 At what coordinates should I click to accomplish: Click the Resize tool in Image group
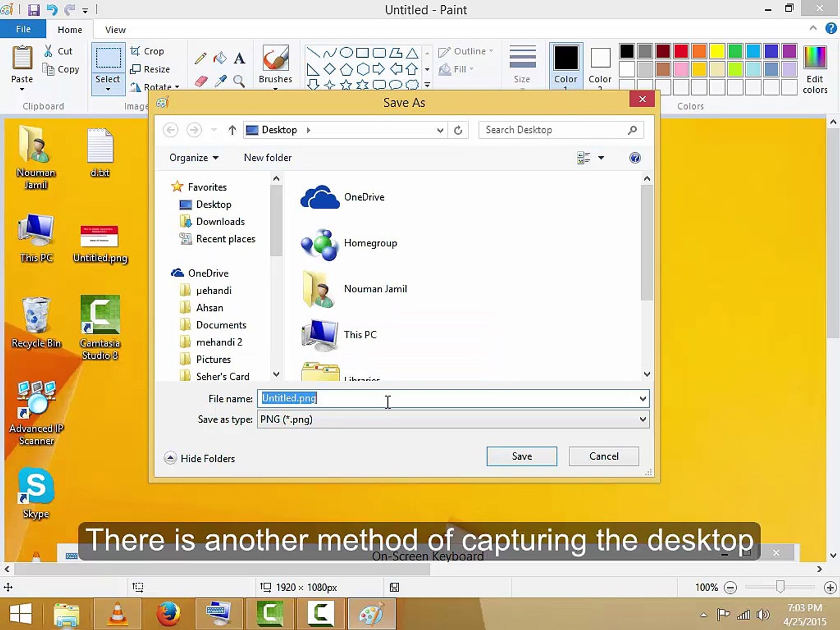click(x=150, y=69)
